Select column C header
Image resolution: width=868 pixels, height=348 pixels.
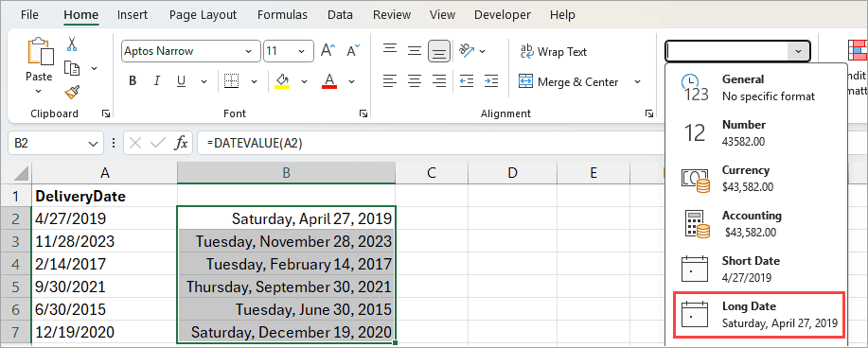click(432, 173)
